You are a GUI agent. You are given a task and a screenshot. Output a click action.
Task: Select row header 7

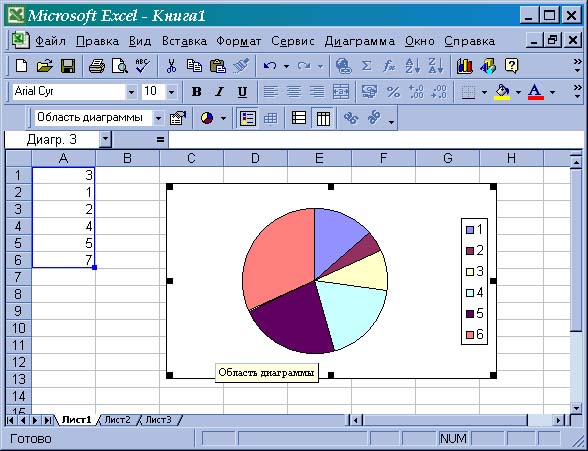pyautogui.click(x=18, y=277)
